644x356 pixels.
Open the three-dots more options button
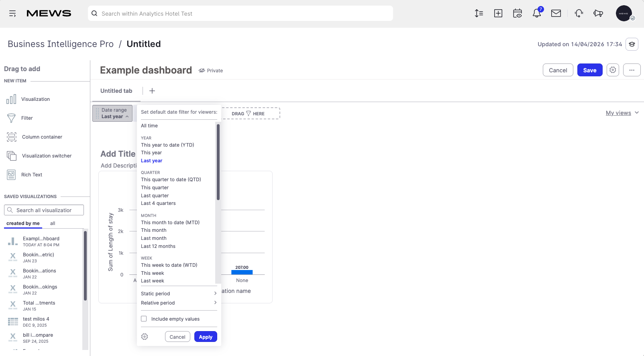coord(632,70)
